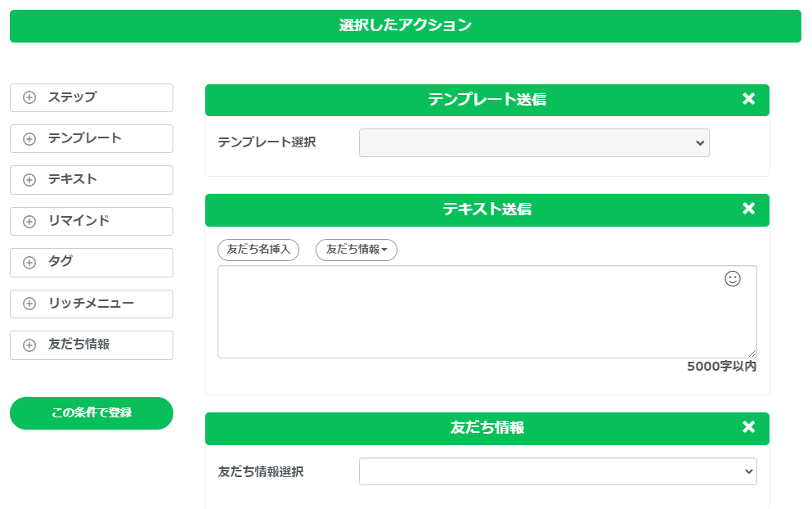The height and width of the screenshot is (509, 812).
Task: Click the この条件で登録 button
Action: click(92, 413)
